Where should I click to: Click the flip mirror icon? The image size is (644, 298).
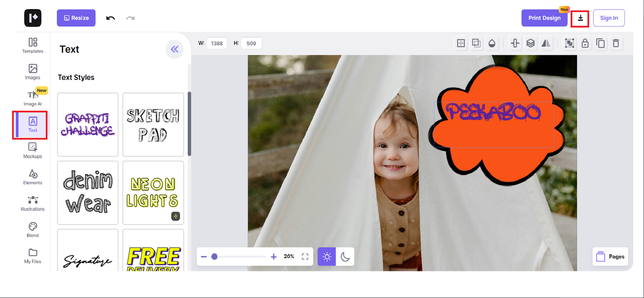546,43
